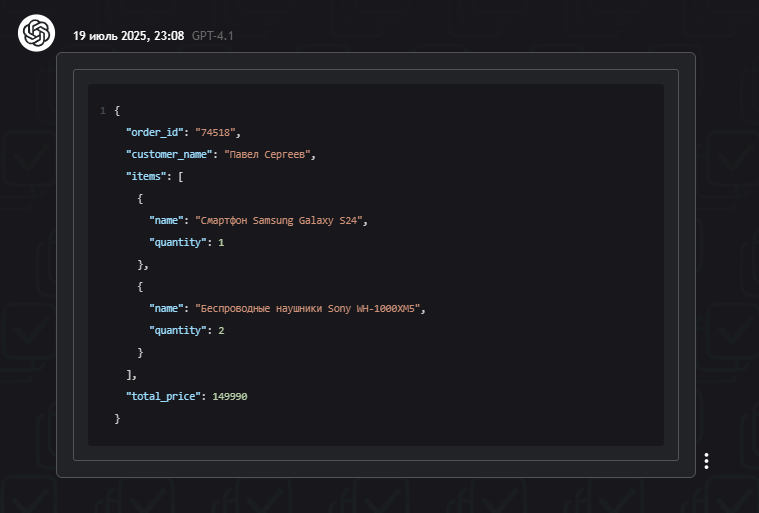Open the three-dot message options menu

click(706, 461)
